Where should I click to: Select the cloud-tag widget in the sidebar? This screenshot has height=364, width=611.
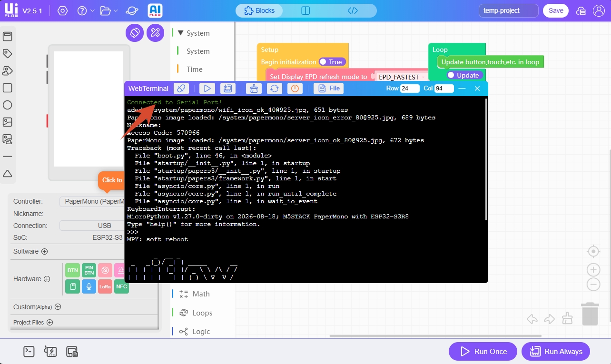click(x=7, y=71)
